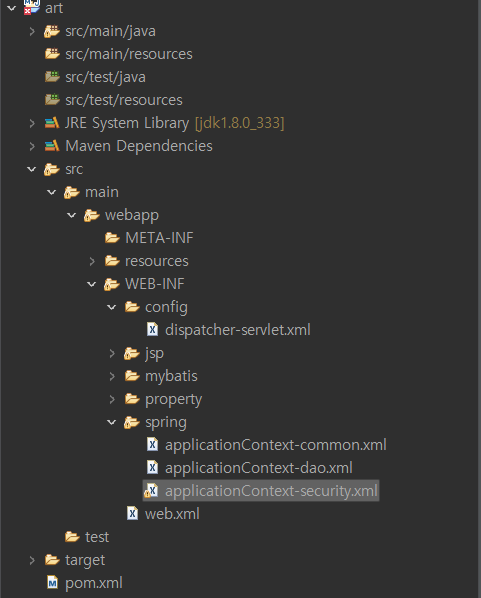
Task: Expand JRE System Library node
Action: click(x=32, y=123)
